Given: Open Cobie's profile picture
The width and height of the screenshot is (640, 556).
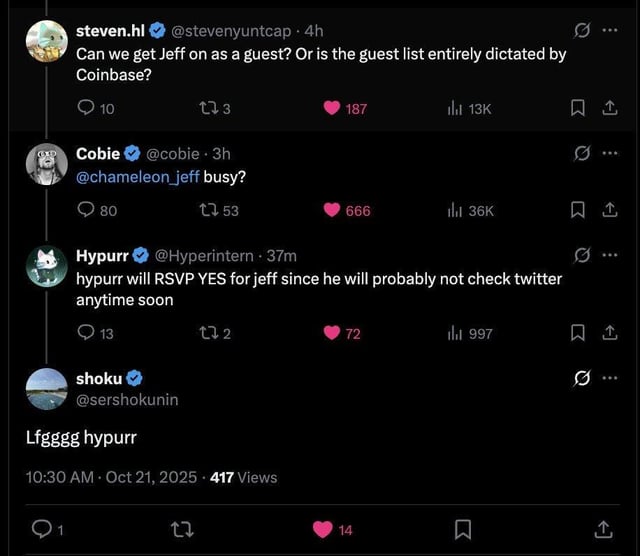Looking at the screenshot, I should [x=47, y=163].
